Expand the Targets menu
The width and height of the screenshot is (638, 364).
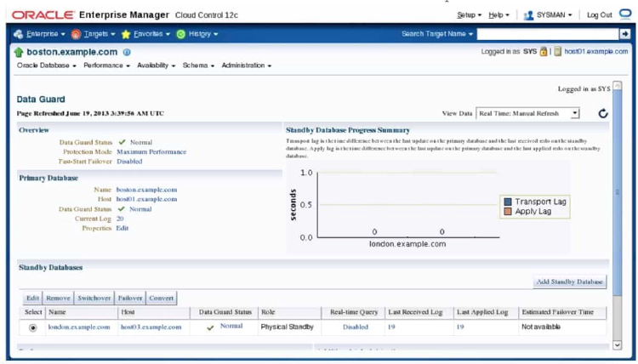[x=100, y=34]
